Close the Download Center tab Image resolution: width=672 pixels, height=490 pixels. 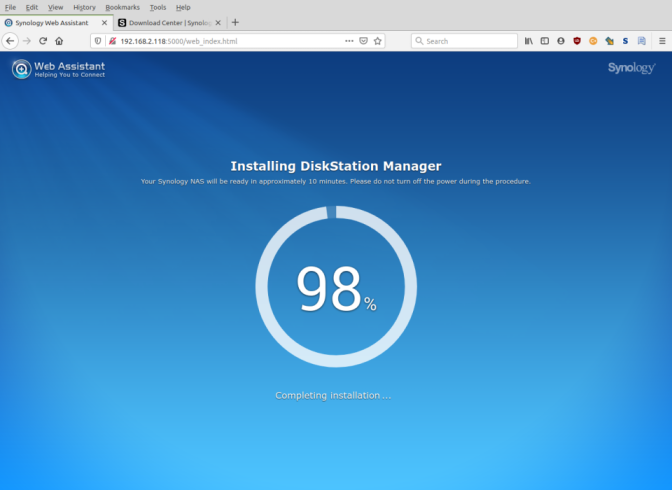[x=218, y=23]
